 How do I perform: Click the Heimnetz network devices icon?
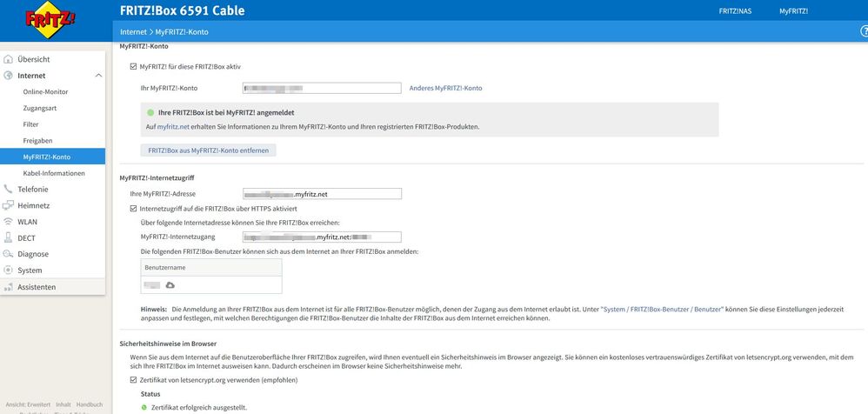click(x=8, y=205)
